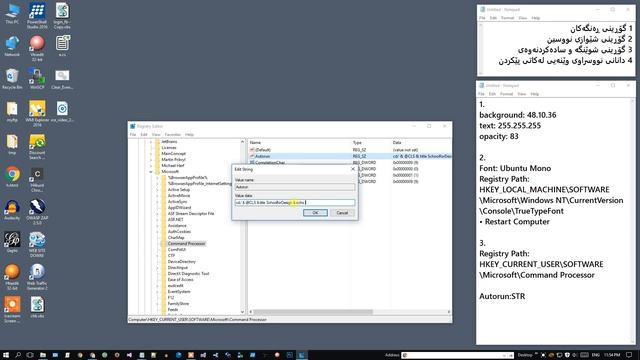Open Edit menu in Registry Editor

(x=144, y=134)
